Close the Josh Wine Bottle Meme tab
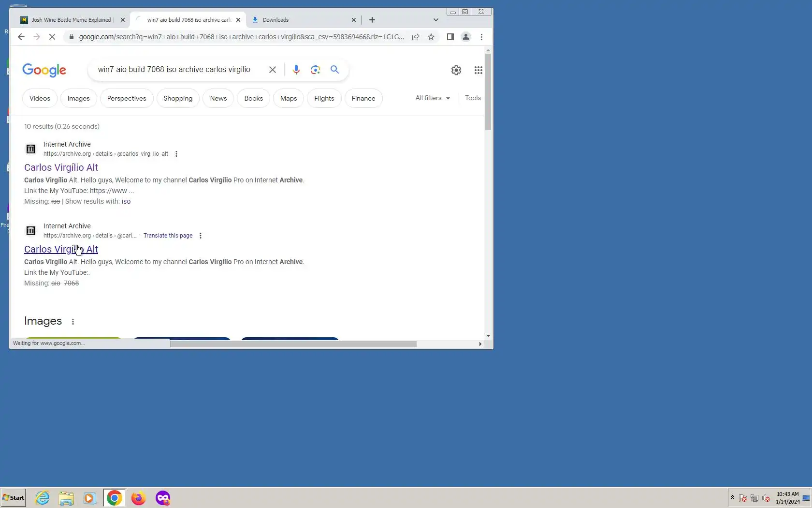This screenshot has width=812, height=508. (122, 20)
